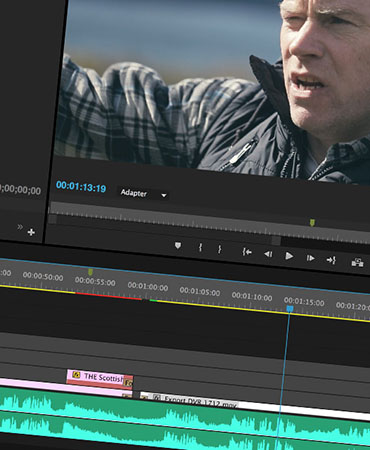Select the green marker near 00:00:55:00

click(90, 272)
